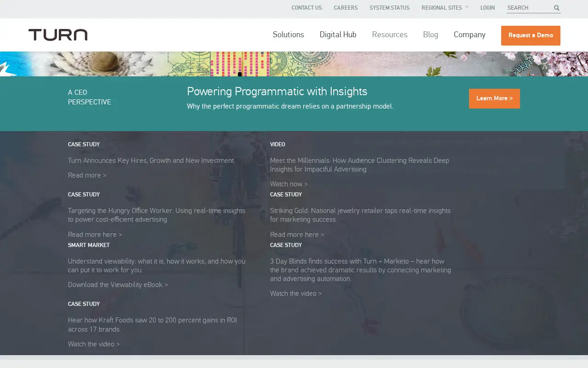The width and height of the screenshot is (588, 368).
Task: Open the Turn logo homepage
Action: point(58,35)
